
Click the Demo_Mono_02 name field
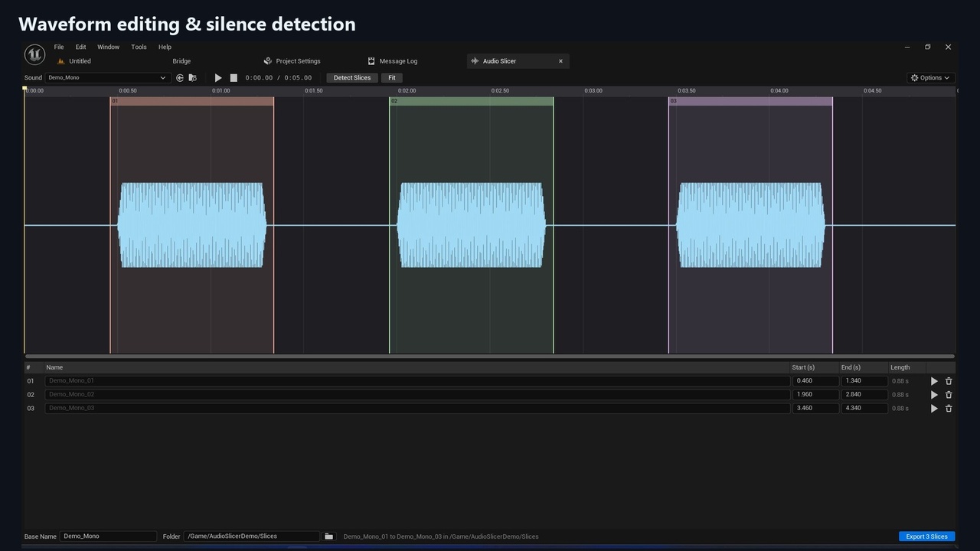(x=417, y=395)
